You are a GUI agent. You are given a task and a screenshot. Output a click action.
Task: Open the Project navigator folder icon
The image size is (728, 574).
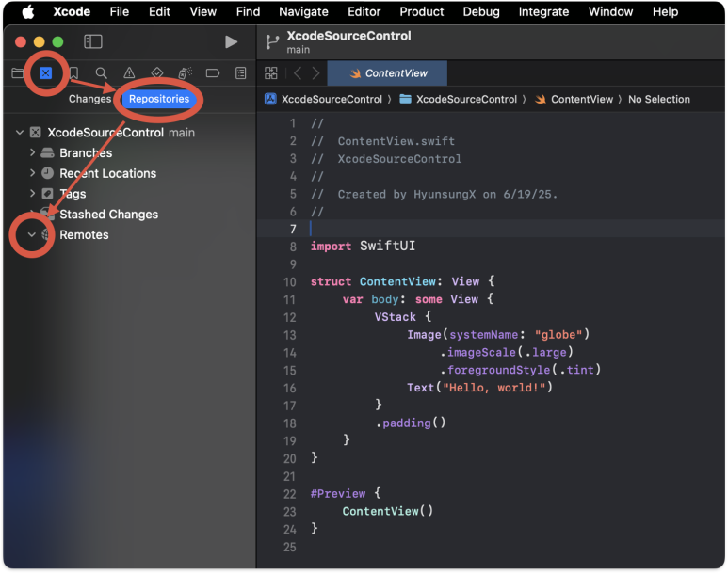click(18, 72)
